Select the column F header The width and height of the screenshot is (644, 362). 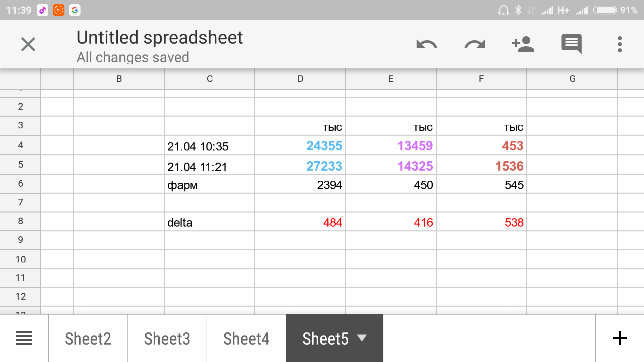[x=481, y=79]
